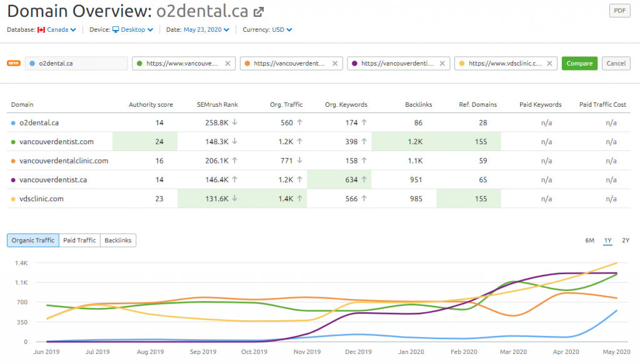Open the vancouverdentist.ca domain row link
Image resolution: width=640 pixels, height=364 pixels.
pos(53,180)
